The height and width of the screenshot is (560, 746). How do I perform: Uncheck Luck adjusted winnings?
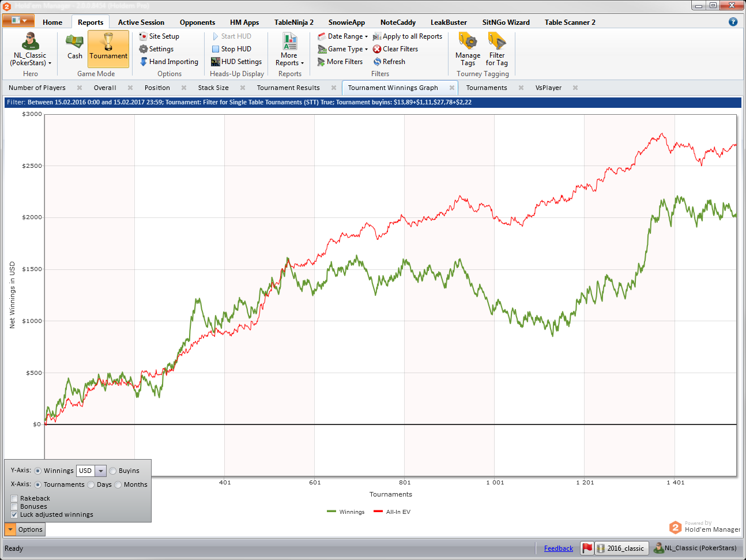coord(14,514)
